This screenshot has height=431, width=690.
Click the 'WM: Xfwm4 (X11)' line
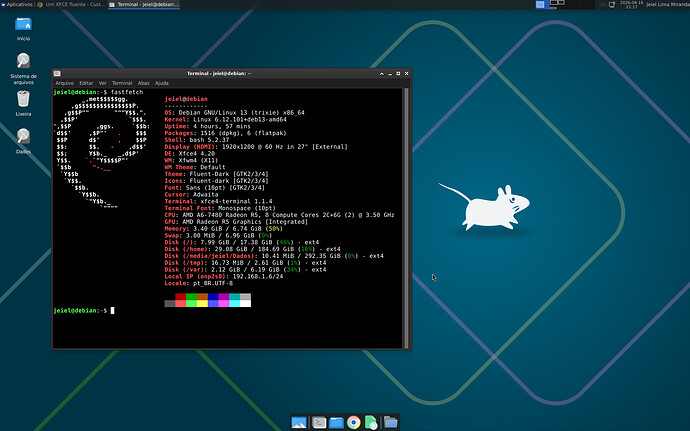pyautogui.click(x=191, y=160)
